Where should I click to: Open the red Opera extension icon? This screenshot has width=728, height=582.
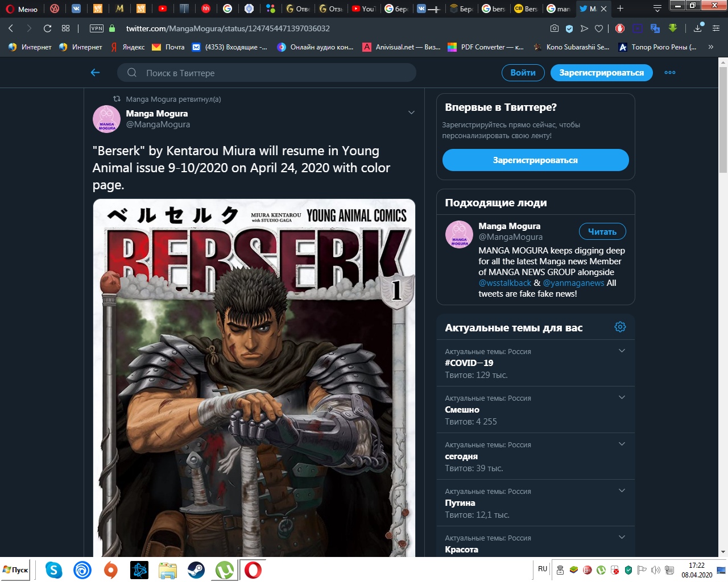pos(620,28)
